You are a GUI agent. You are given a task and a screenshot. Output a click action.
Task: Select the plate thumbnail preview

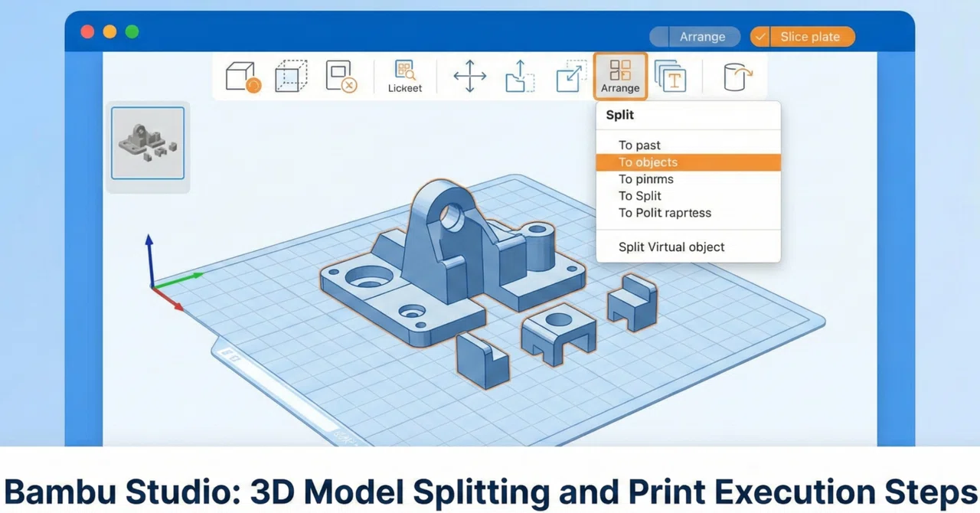[x=148, y=143]
